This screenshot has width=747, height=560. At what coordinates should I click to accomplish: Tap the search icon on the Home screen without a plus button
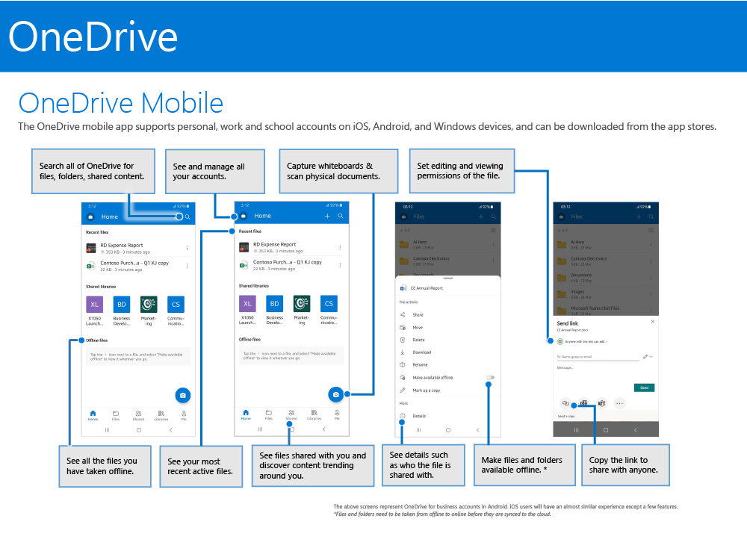click(x=187, y=217)
